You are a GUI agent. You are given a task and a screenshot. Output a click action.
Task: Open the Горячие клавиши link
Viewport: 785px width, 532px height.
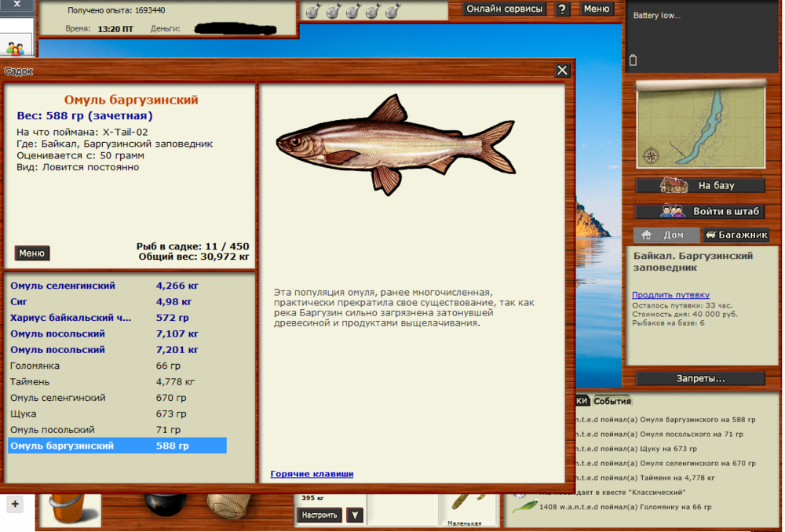(312, 474)
